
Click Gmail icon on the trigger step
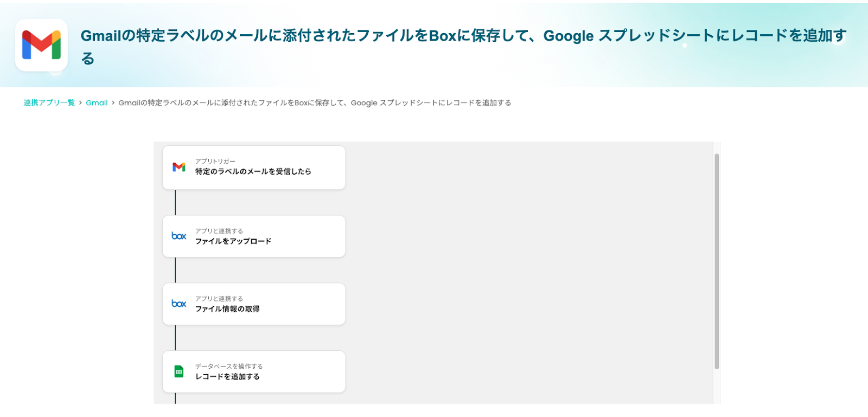(179, 167)
